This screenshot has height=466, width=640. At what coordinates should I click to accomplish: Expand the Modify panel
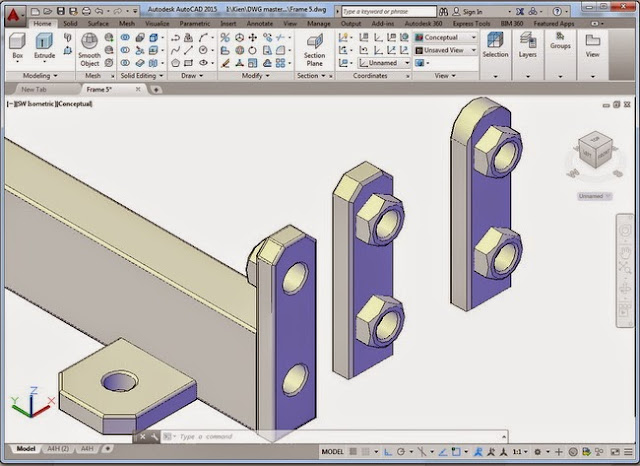pyautogui.click(x=256, y=75)
